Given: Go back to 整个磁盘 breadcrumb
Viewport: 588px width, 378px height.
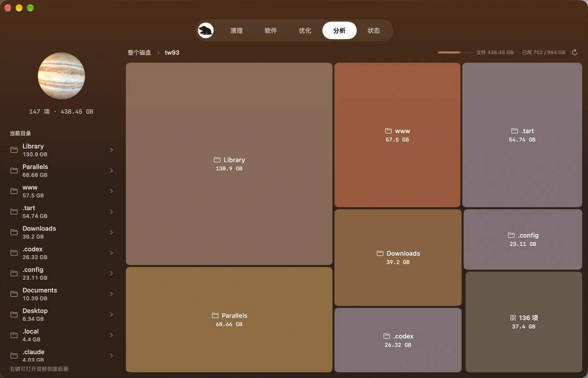Looking at the screenshot, I should (139, 52).
